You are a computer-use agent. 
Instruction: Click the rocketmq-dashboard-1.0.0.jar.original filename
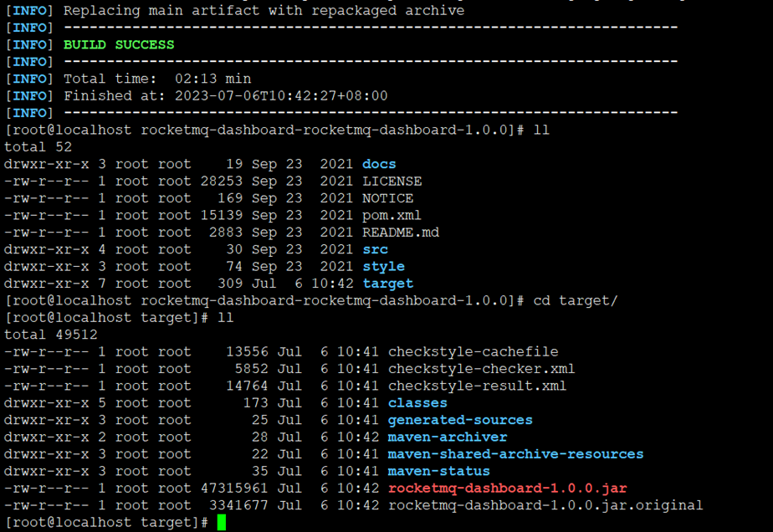coord(545,505)
